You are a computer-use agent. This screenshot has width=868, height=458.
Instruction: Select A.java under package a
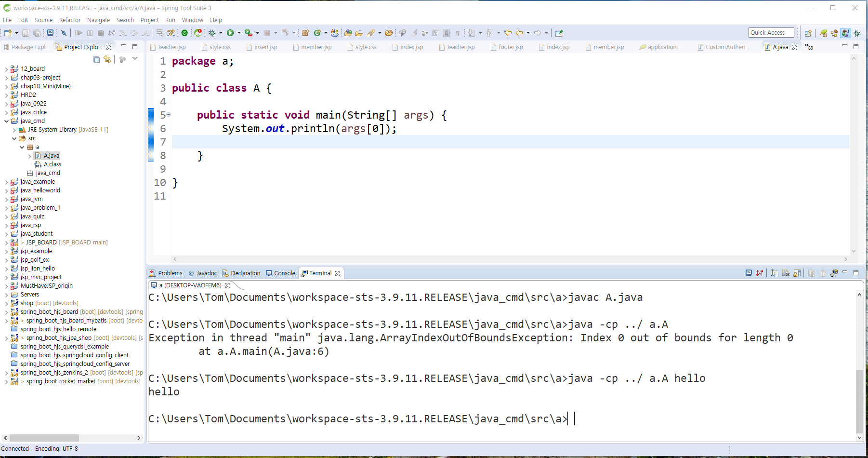tap(51, 155)
